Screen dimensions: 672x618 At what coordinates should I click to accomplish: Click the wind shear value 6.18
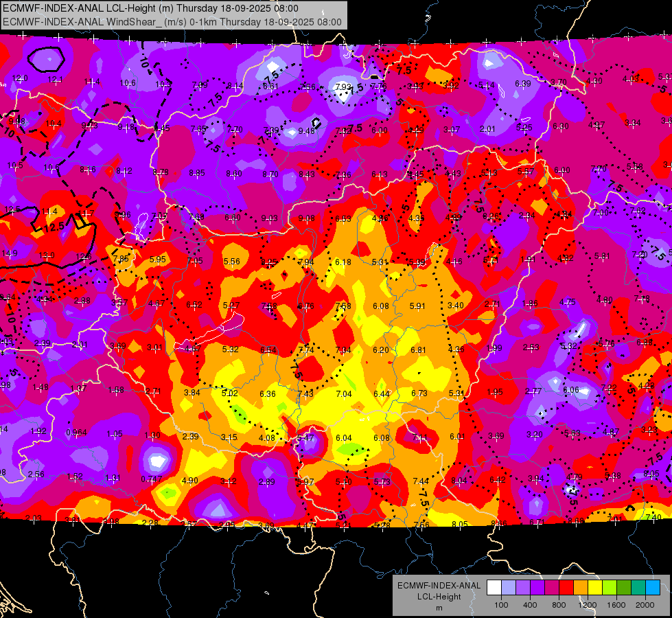click(343, 262)
